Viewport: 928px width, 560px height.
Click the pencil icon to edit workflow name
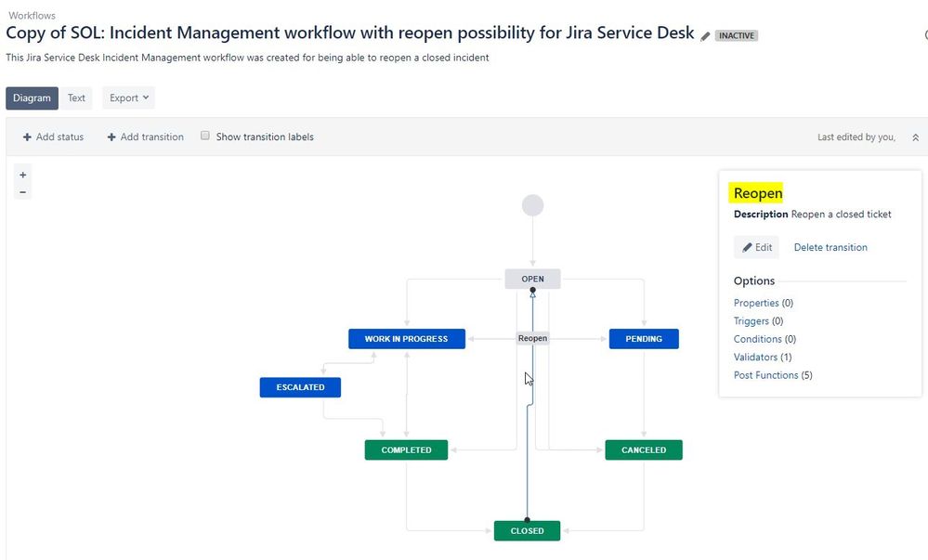(705, 36)
